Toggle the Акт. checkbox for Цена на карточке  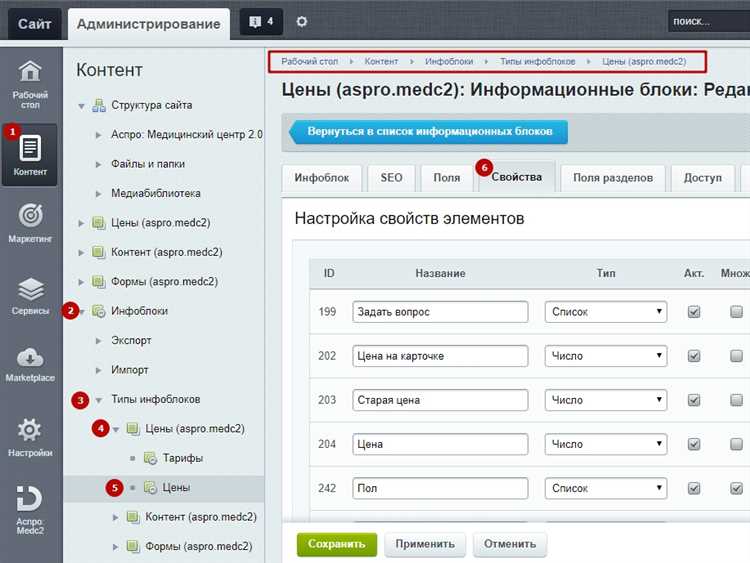tap(694, 356)
